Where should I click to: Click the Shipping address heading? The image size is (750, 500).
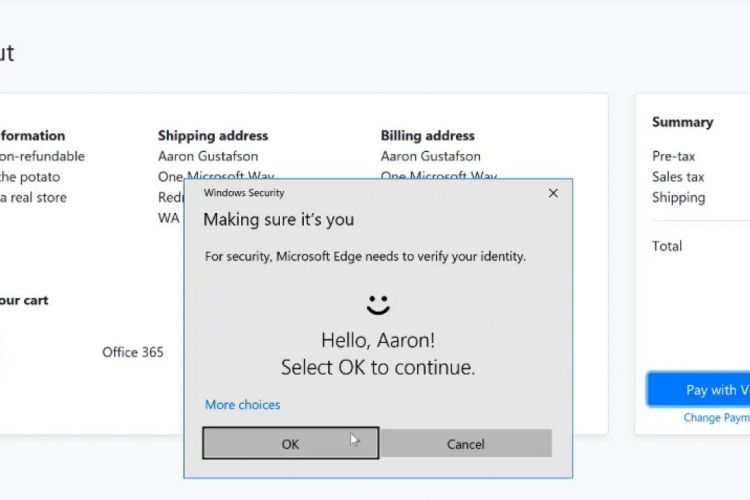[213, 136]
